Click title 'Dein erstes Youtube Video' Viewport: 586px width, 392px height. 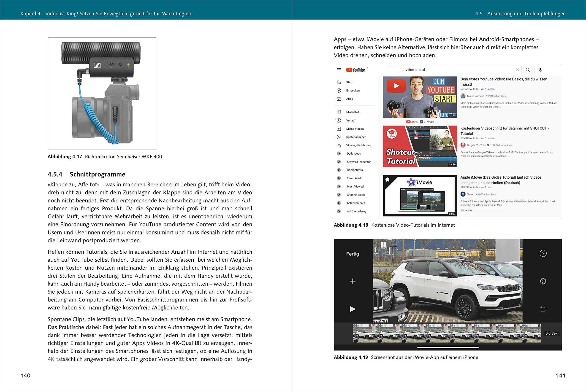tap(504, 82)
